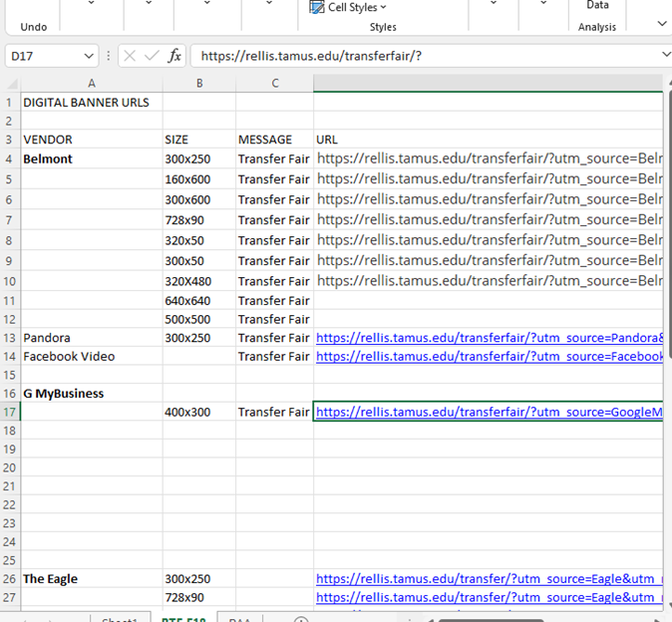Viewport: 672px width, 622px height.
Task: Open the Name Box dropdown arrow
Action: coord(89,56)
